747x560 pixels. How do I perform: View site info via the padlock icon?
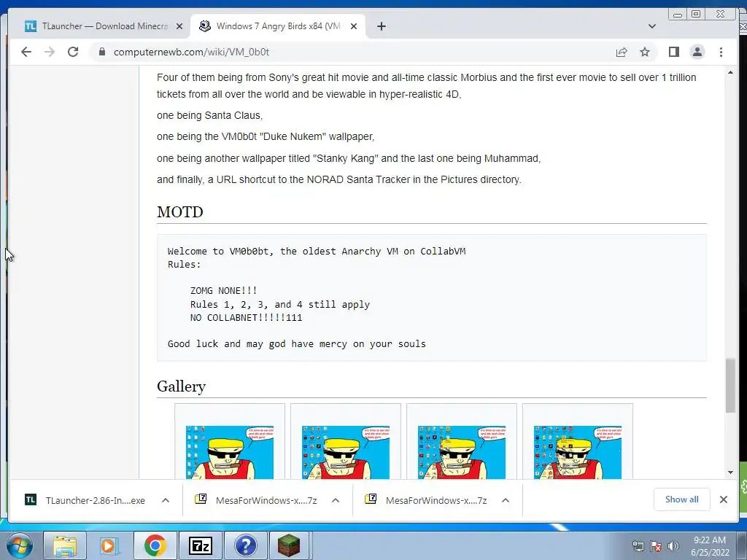point(102,52)
